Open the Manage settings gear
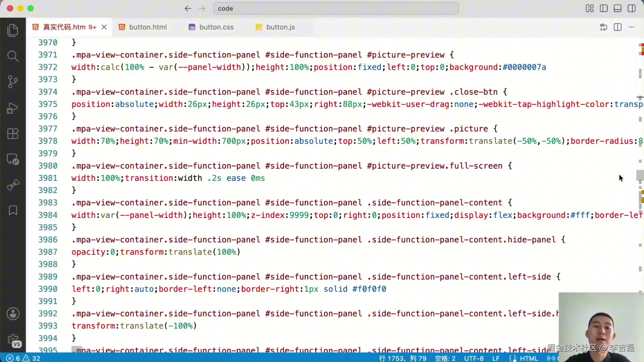 click(x=13, y=340)
